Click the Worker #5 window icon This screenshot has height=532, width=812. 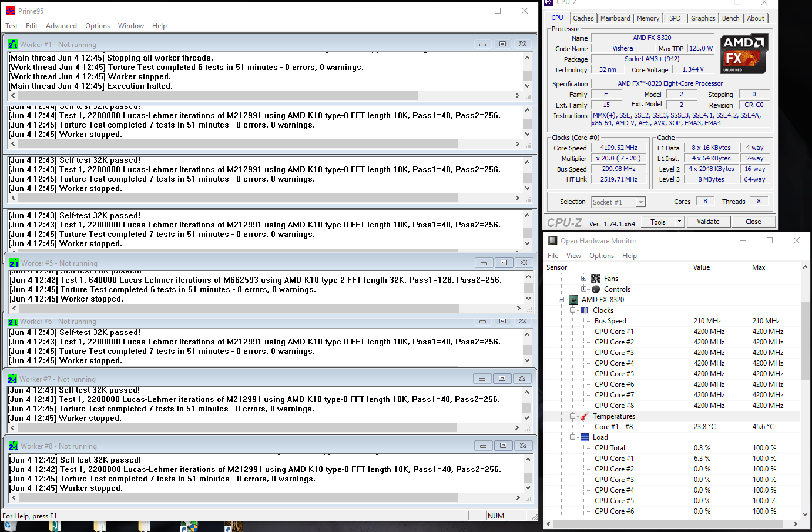click(14, 263)
